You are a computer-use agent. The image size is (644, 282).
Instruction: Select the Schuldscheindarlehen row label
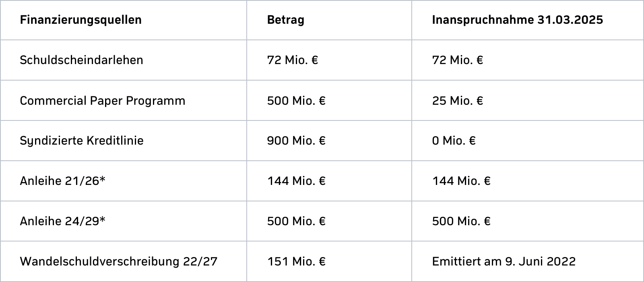pos(81,60)
